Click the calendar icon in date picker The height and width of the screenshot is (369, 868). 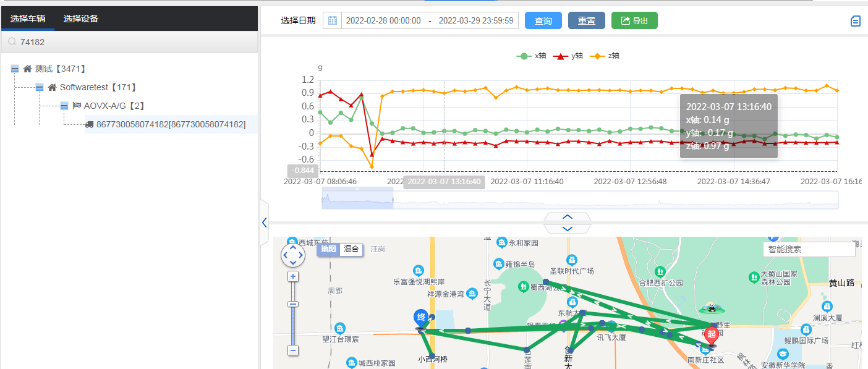[x=333, y=20]
